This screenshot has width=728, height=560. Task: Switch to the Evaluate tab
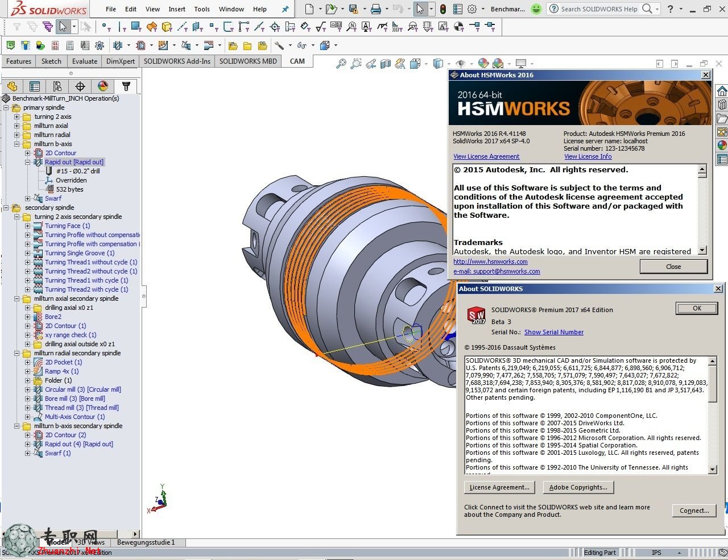pyautogui.click(x=85, y=61)
